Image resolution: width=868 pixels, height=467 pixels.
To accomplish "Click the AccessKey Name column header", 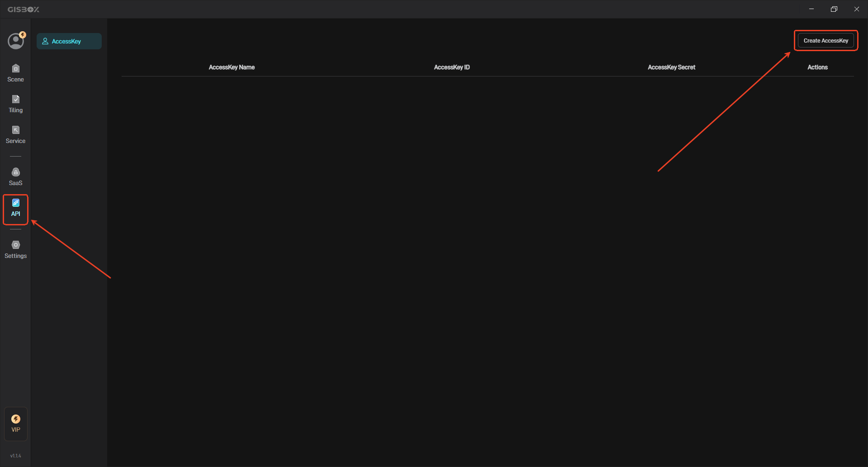I will (231, 67).
